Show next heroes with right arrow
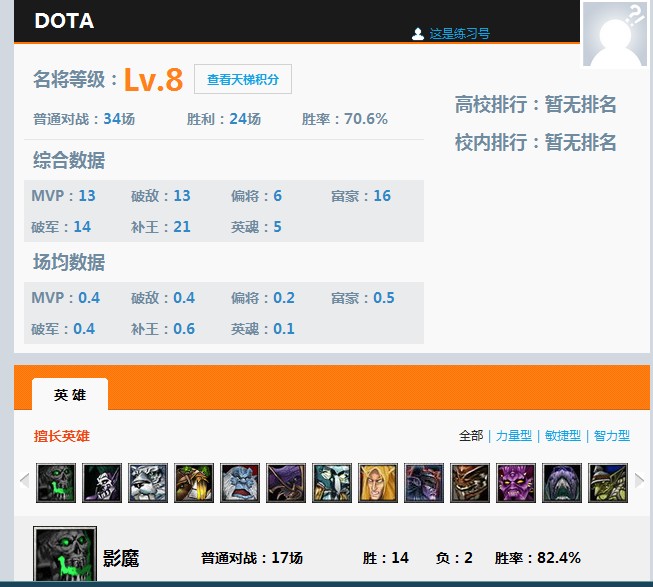The image size is (653, 587). coord(639,480)
